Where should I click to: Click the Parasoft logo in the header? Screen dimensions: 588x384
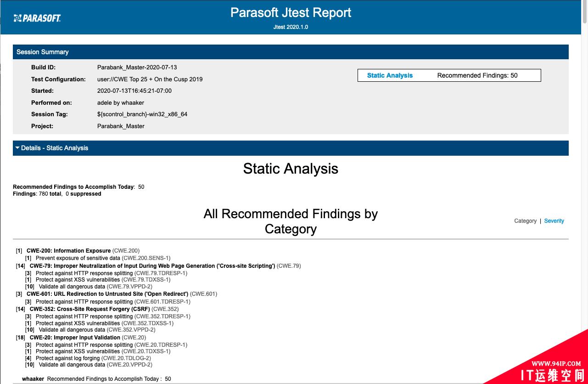pos(37,18)
